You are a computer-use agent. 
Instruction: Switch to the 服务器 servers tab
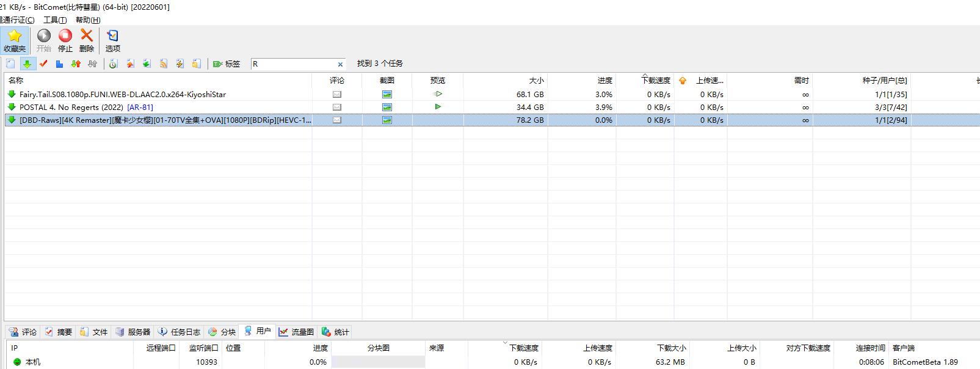132,332
